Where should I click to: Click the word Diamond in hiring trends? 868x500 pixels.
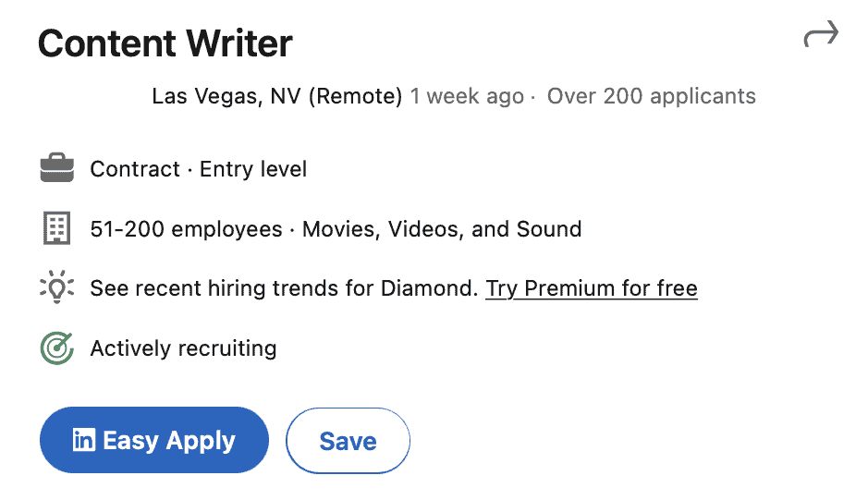tap(429, 288)
